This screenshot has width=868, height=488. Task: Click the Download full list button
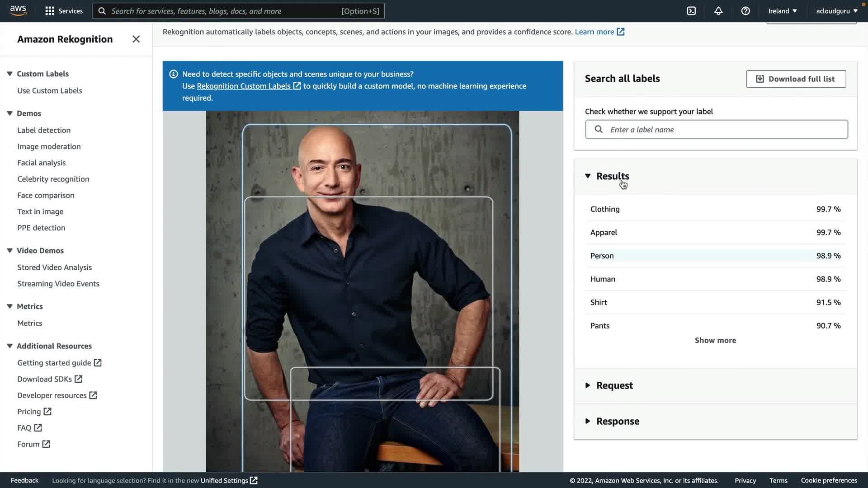coord(796,79)
